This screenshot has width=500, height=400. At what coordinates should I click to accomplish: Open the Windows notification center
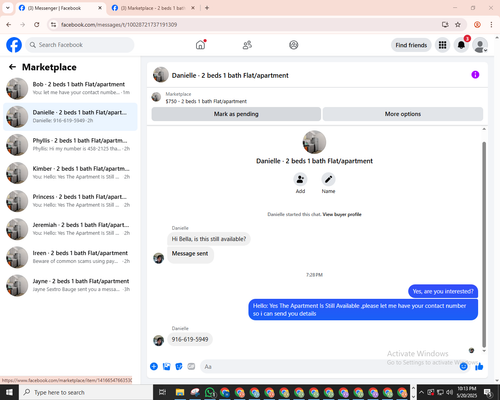[x=488, y=392]
